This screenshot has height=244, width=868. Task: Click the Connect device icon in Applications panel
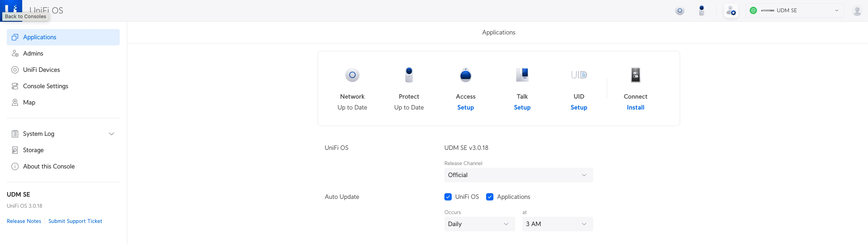635,75
